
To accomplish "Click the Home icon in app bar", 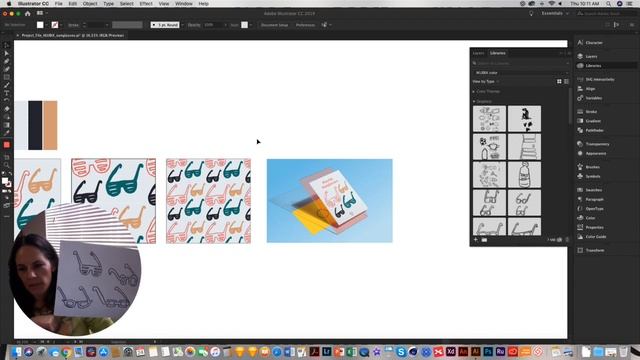I will (28, 13).
